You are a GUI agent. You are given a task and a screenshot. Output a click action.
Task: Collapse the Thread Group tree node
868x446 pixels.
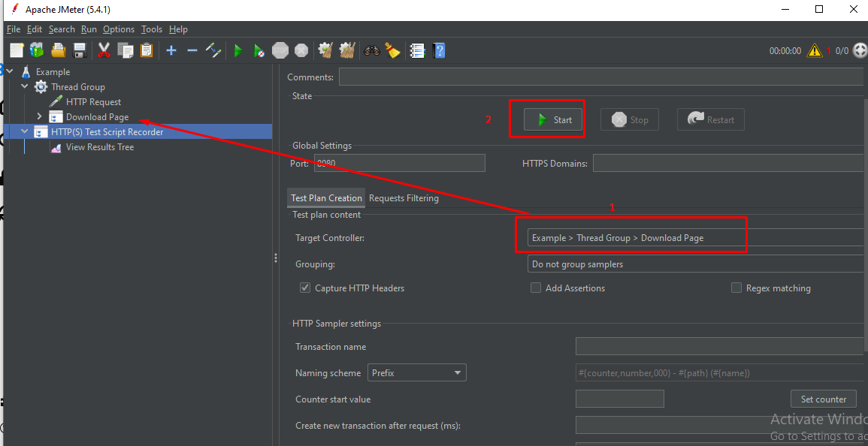tap(24, 86)
